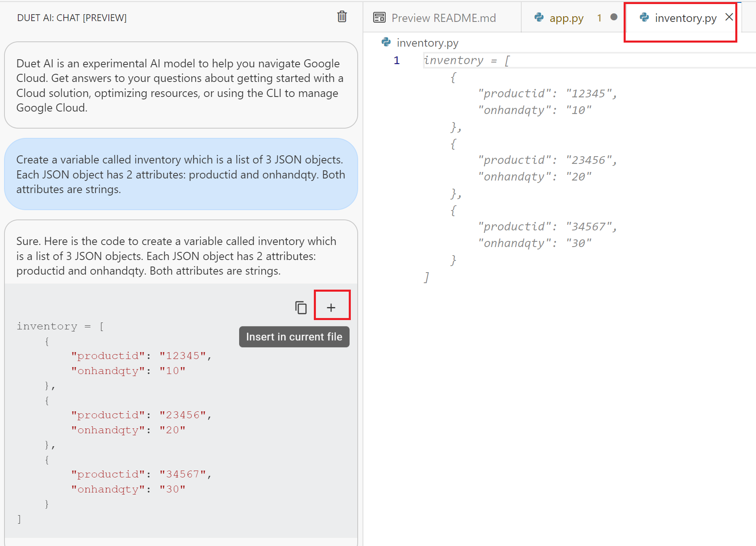Click line number 1 in the editor gutter

pos(397,60)
